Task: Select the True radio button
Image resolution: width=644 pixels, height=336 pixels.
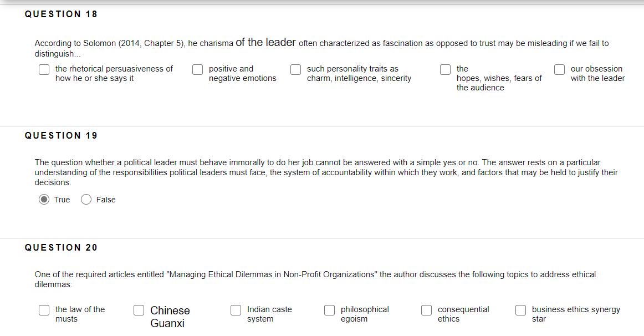Action: 44,200
